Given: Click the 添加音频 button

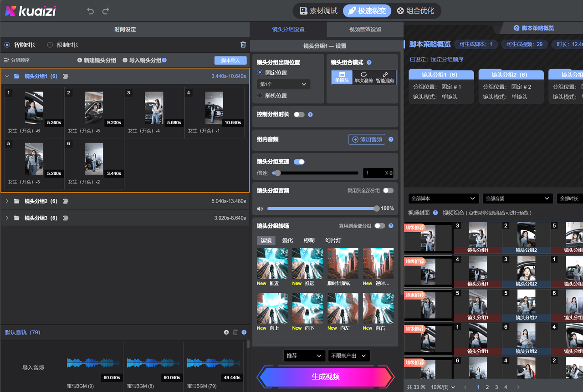Looking at the screenshot, I should pos(367,139).
